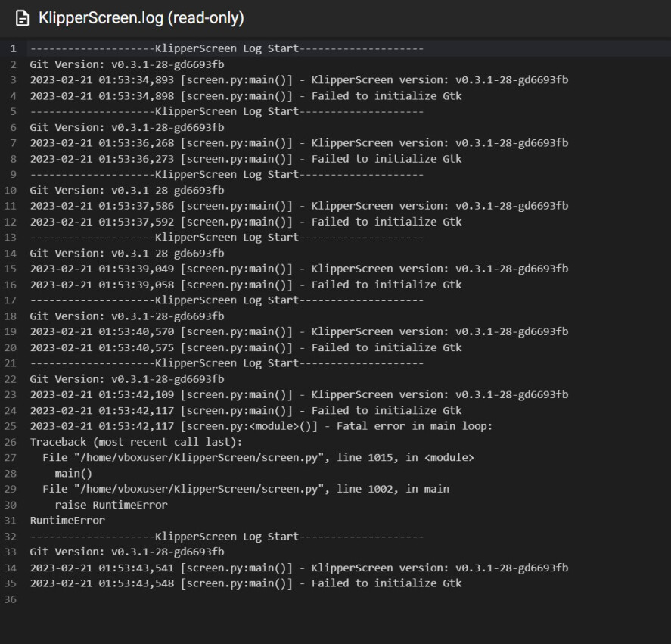The height and width of the screenshot is (644, 671).
Task: Click the Traceback (most recent call last) line
Action: click(x=136, y=442)
